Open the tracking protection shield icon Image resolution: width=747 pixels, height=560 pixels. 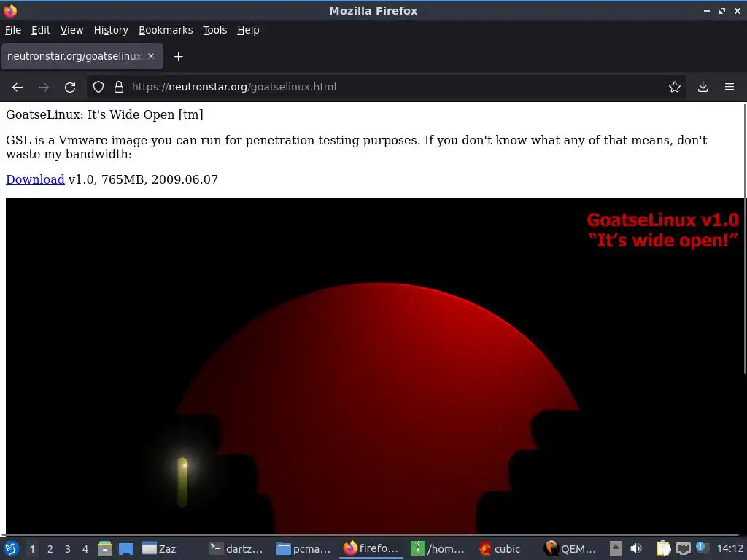point(98,87)
